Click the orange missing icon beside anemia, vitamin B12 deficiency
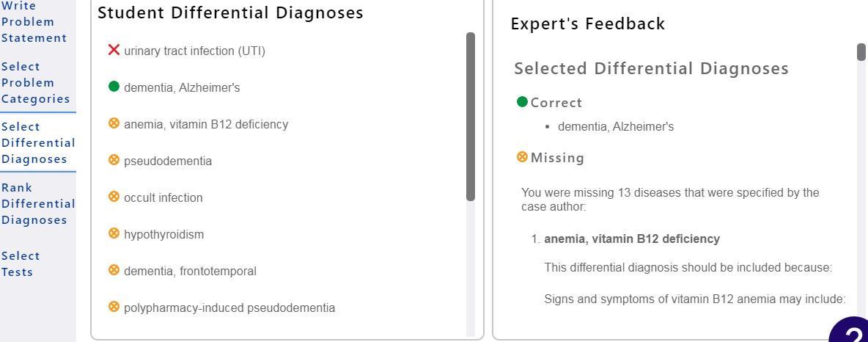Image resolution: width=868 pixels, height=342 pixels. point(114,123)
